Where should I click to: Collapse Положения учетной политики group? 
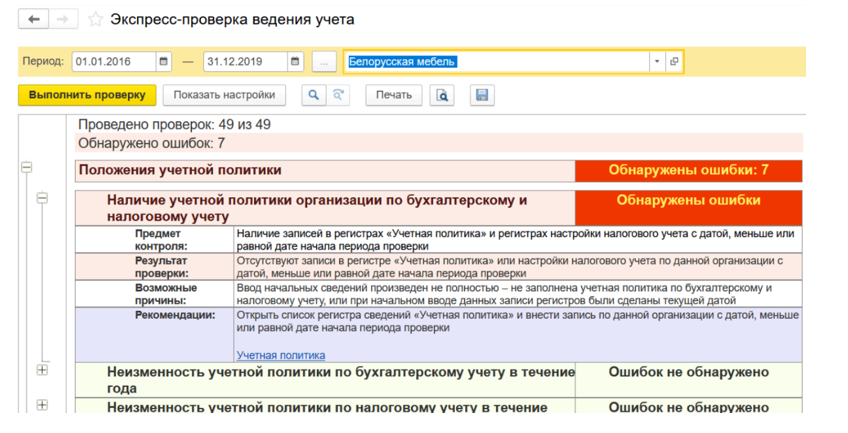click(x=26, y=167)
